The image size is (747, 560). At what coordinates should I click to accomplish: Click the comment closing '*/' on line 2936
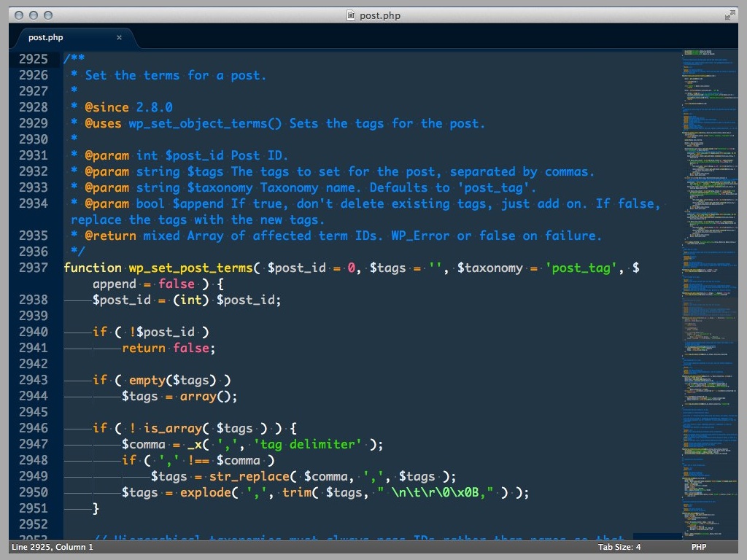(78, 252)
